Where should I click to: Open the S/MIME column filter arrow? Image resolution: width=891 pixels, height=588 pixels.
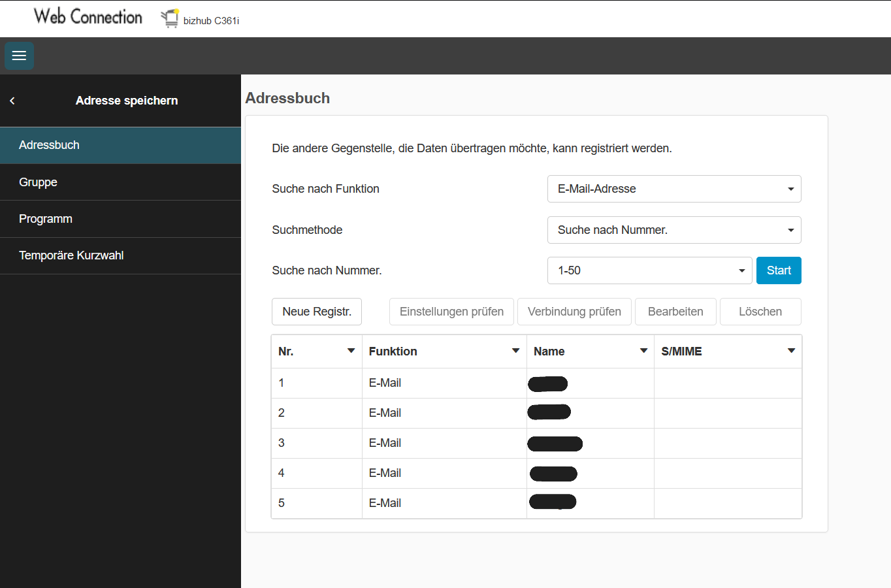tap(791, 351)
